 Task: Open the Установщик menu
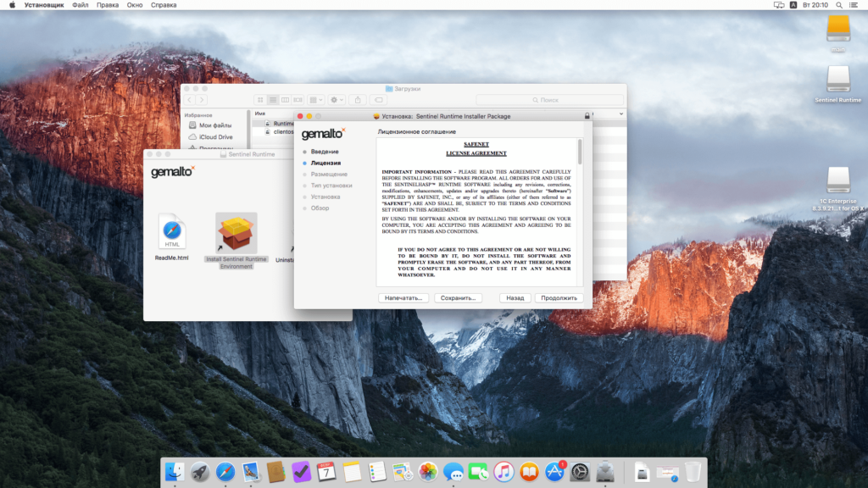[44, 5]
